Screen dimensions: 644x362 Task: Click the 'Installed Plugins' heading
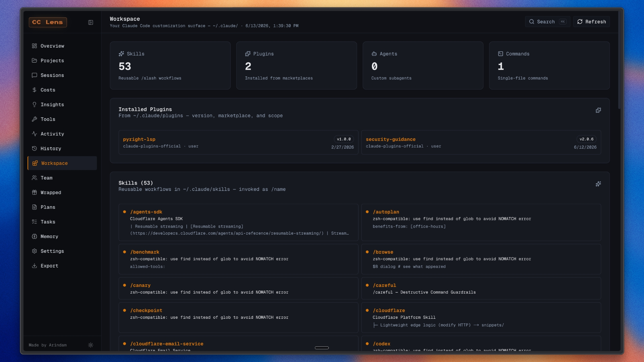(x=145, y=109)
